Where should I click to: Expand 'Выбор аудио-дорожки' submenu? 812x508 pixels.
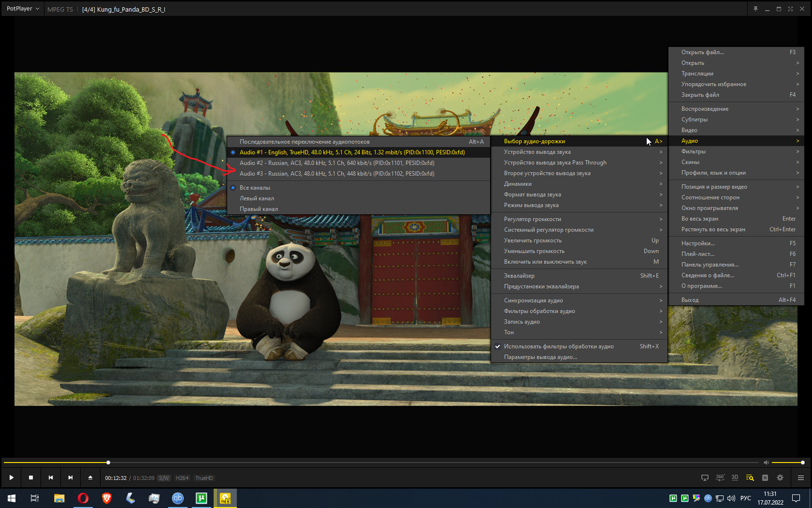(x=579, y=141)
